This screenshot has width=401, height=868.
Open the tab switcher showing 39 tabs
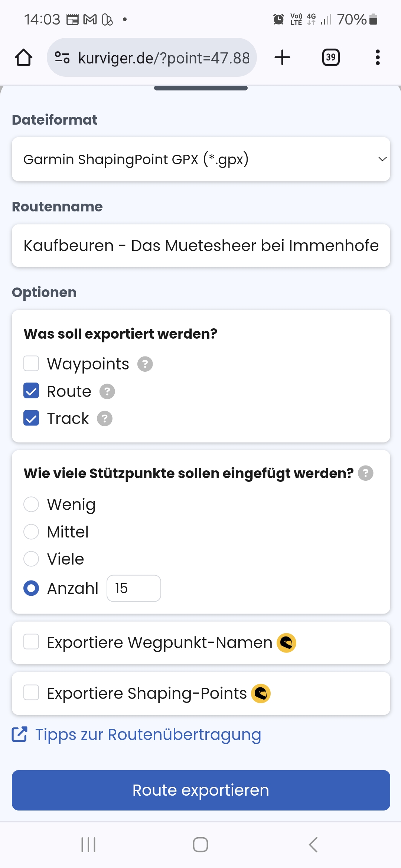coord(331,57)
